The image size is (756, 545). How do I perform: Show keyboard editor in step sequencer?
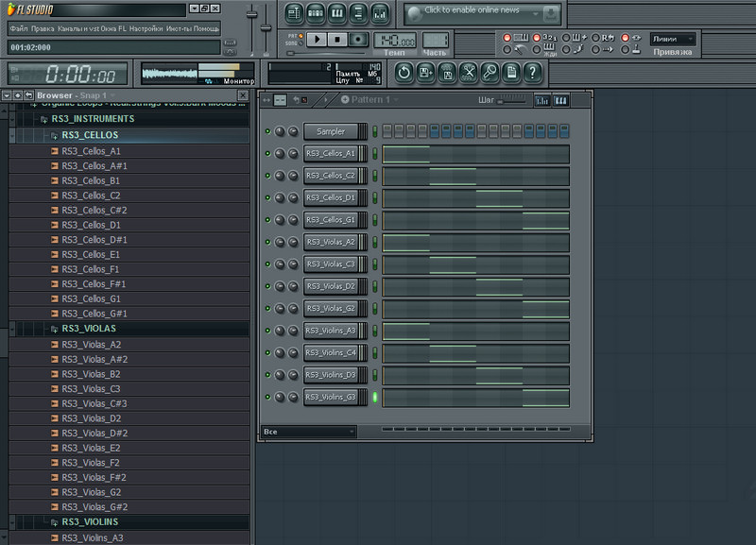(x=561, y=100)
